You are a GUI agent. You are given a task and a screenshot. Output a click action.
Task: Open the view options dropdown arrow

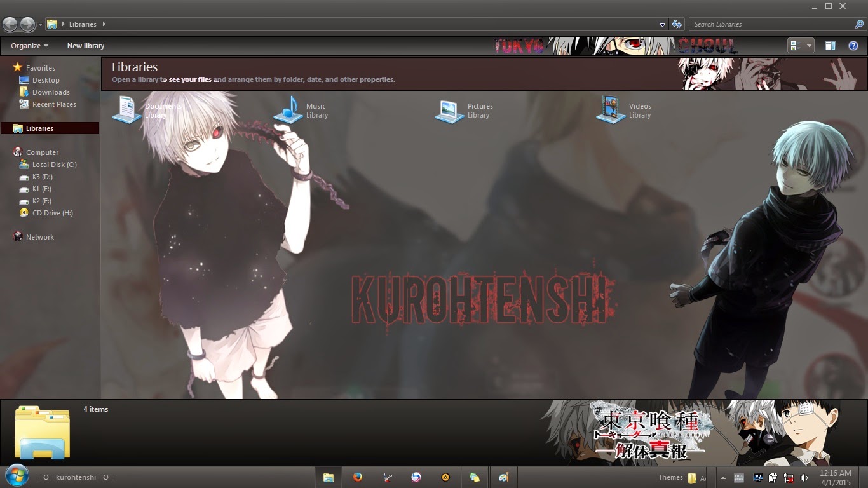809,46
